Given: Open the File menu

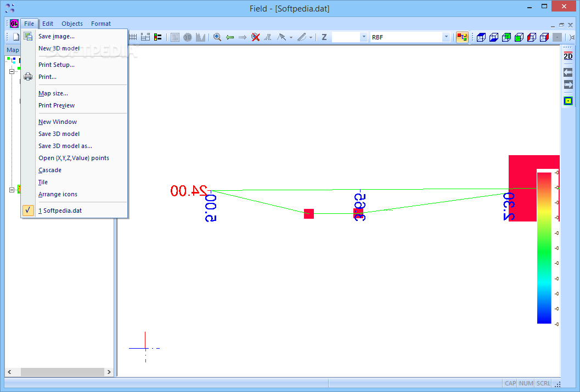Looking at the screenshot, I should click(29, 24).
